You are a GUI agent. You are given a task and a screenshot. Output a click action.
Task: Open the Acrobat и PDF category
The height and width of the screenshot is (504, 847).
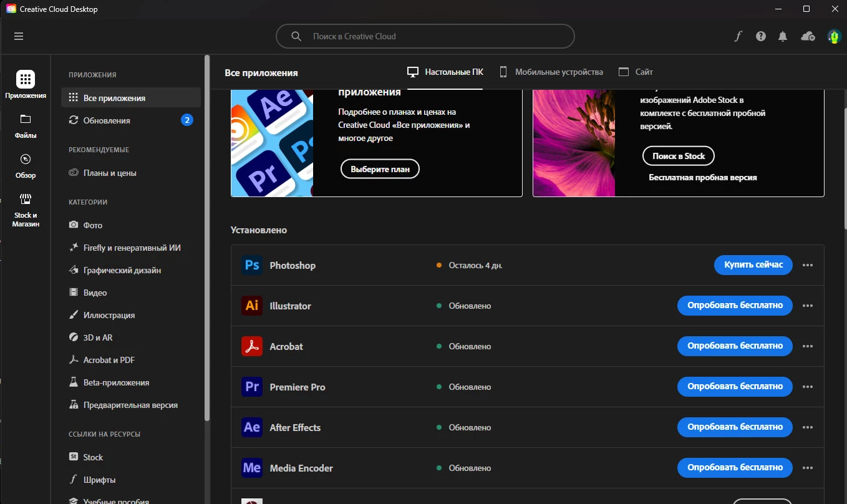coord(131,360)
